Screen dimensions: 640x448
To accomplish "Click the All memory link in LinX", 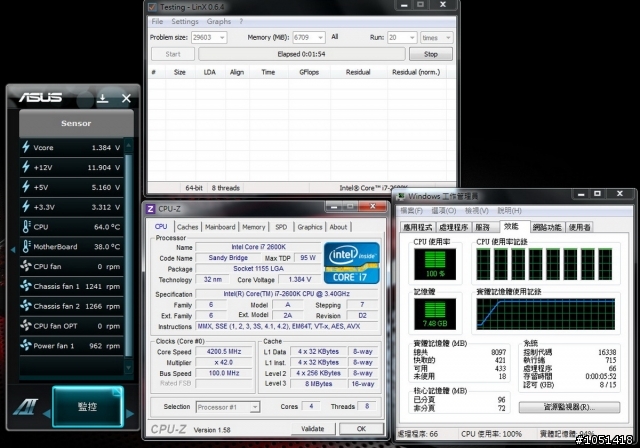I will pos(335,37).
